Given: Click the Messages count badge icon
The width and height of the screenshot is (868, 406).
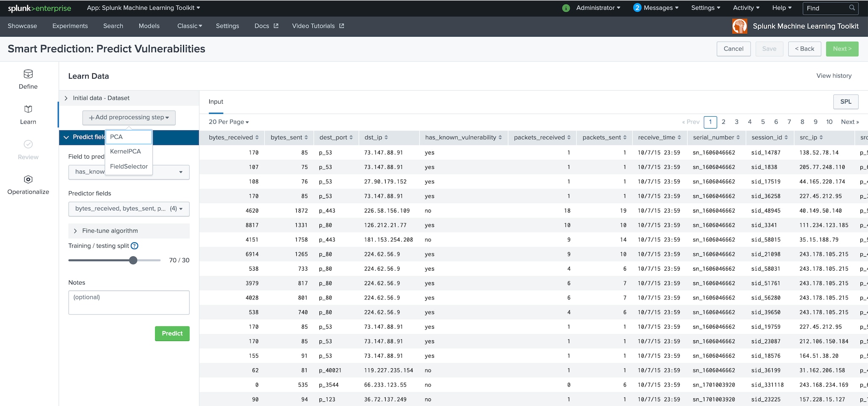Looking at the screenshot, I should click(x=637, y=8).
